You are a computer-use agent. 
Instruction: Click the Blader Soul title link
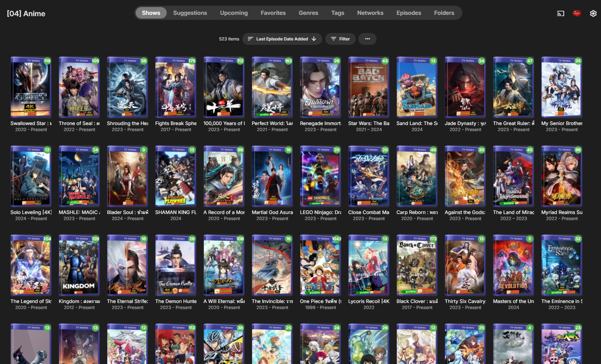[128, 212]
